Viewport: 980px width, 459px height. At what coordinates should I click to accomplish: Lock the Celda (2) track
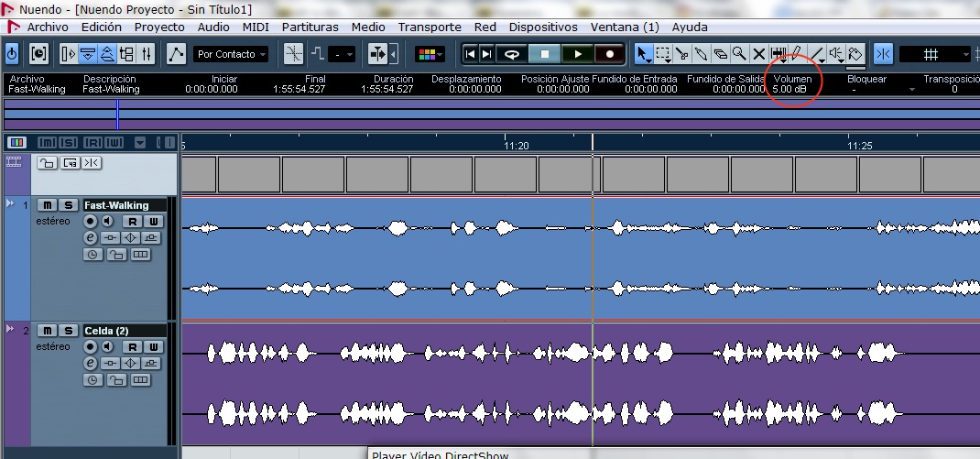tap(117, 379)
